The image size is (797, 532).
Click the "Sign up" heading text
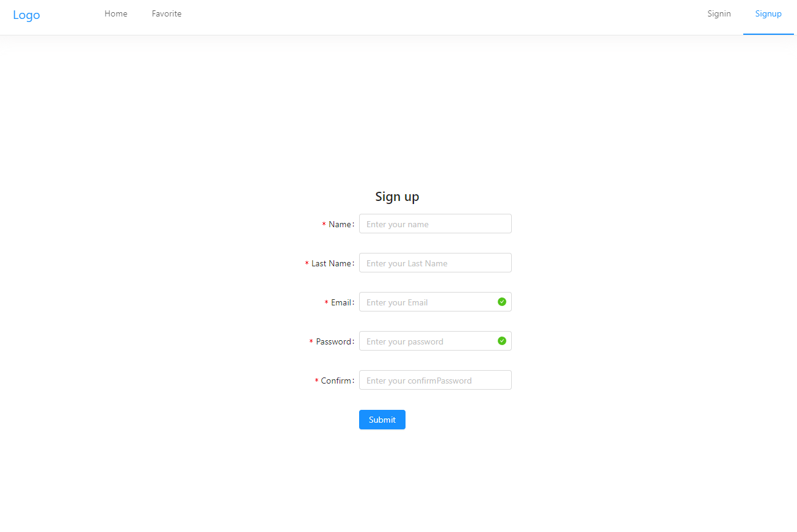pyautogui.click(x=397, y=197)
